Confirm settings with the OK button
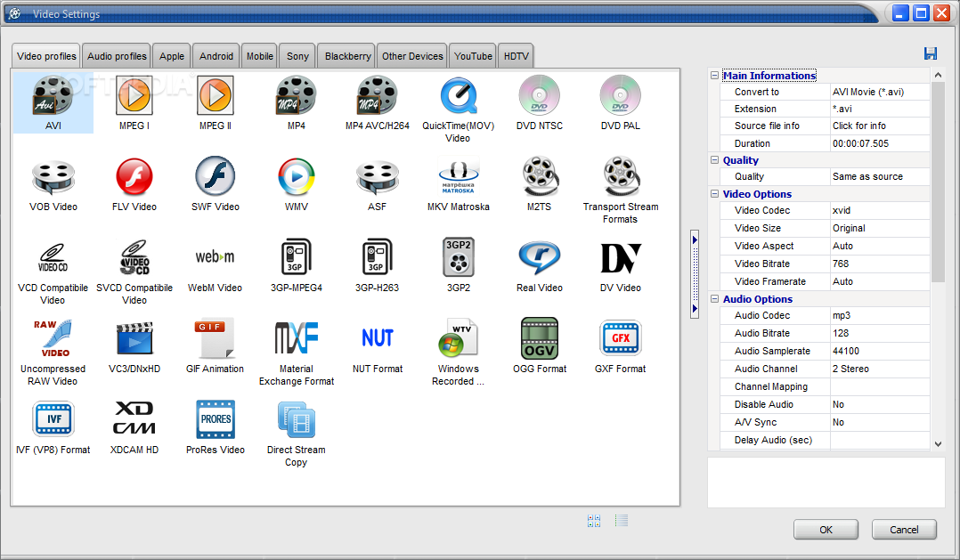Image resolution: width=960 pixels, height=560 pixels. [826, 530]
